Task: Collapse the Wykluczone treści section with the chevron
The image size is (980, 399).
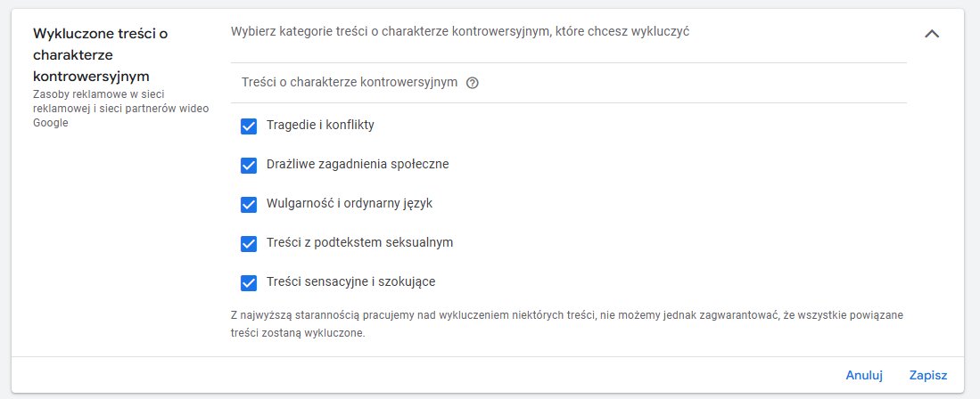Action: (932, 34)
